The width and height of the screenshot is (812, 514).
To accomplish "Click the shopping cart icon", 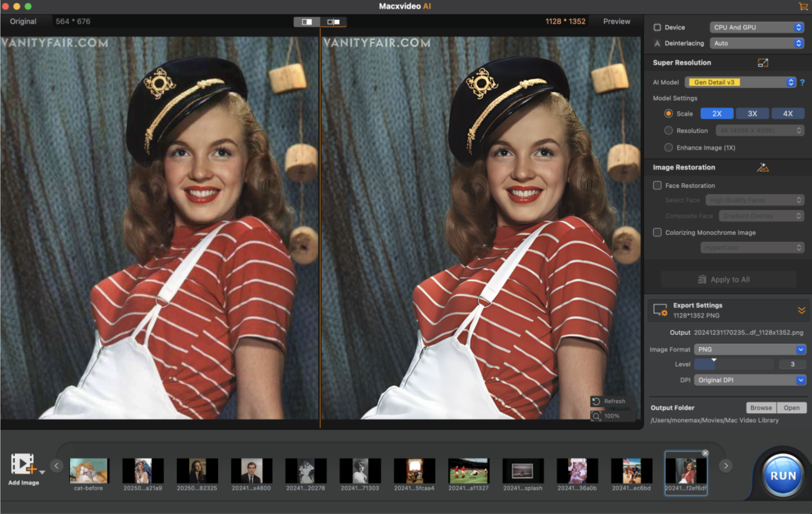I will click(x=803, y=6).
